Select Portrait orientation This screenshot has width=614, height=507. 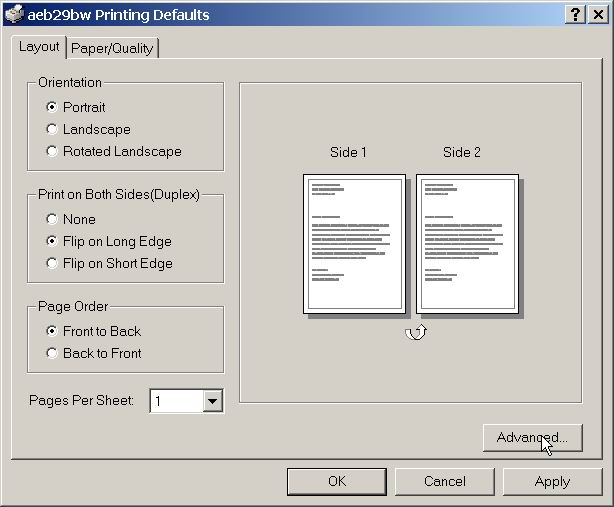coord(76,107)
